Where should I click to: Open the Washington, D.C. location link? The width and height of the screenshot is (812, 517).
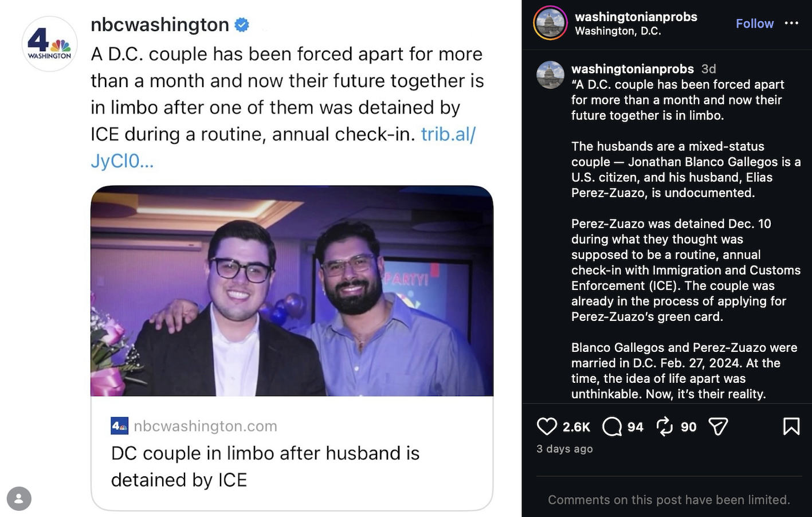(618, 31)
